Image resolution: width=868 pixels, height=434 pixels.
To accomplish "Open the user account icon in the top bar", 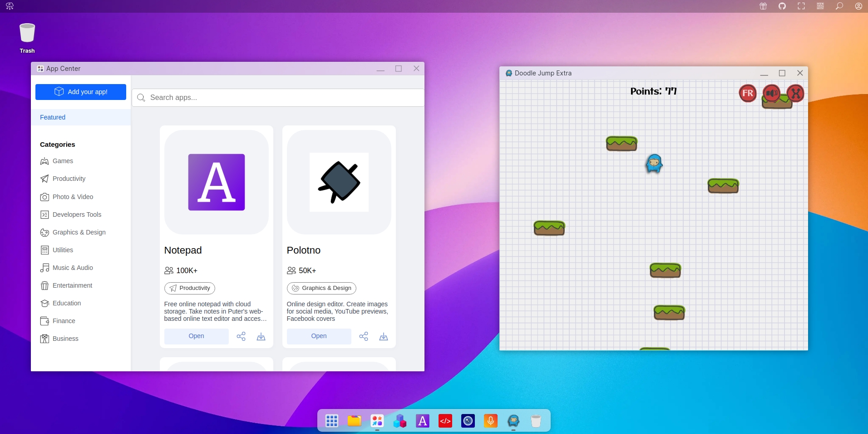I will coord(858,6).
